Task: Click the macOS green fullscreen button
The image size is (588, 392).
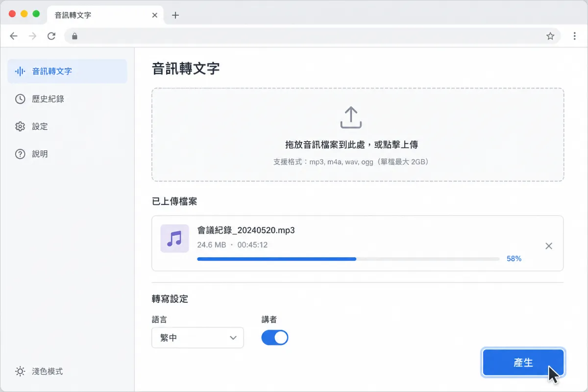Action: 36,14
